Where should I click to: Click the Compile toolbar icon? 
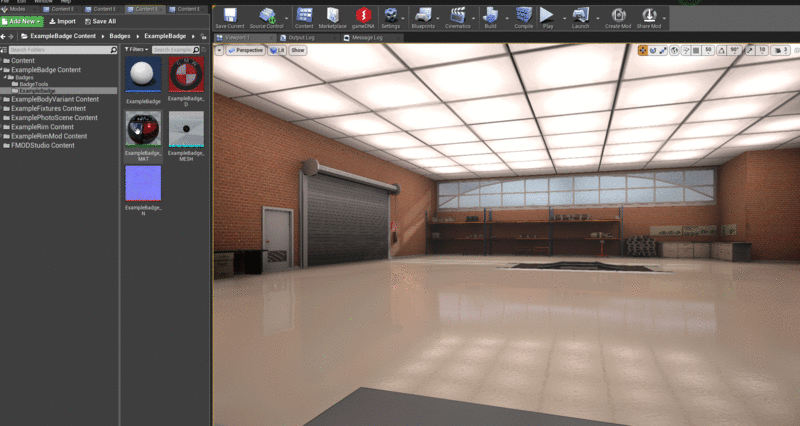(523, 17)
